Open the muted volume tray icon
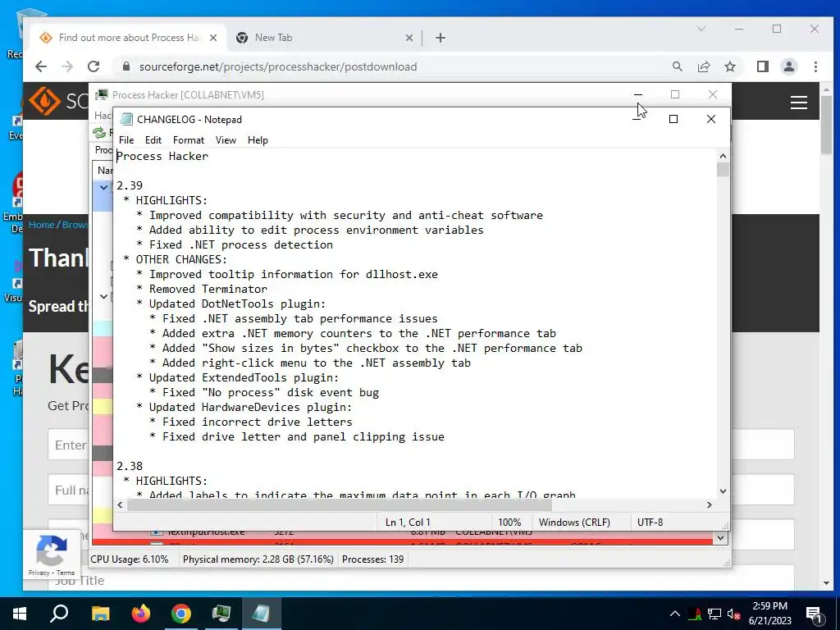 (733, 614)
